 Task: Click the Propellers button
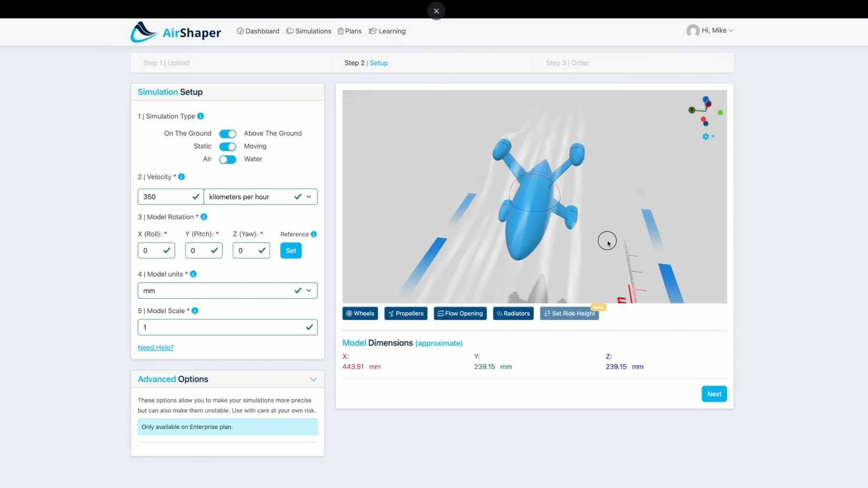point(406,313)
